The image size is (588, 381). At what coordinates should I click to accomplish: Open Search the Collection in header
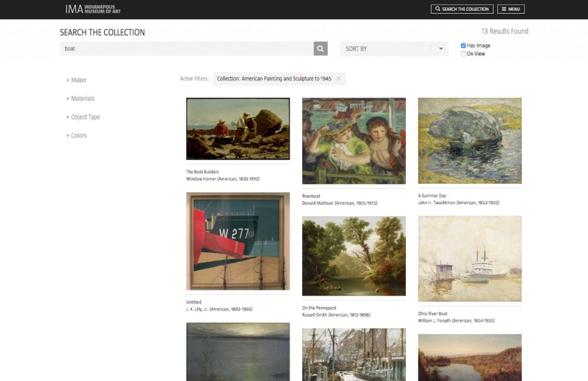tap(462, 9)
